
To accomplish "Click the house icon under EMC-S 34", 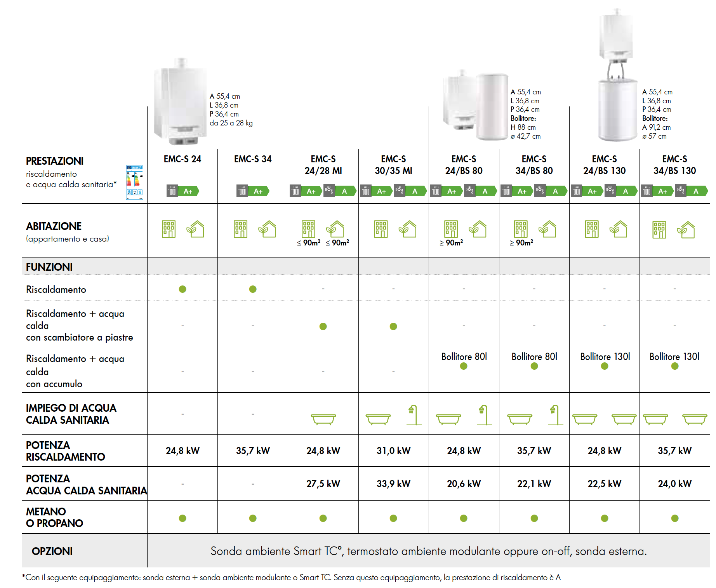I will (267, 229).
